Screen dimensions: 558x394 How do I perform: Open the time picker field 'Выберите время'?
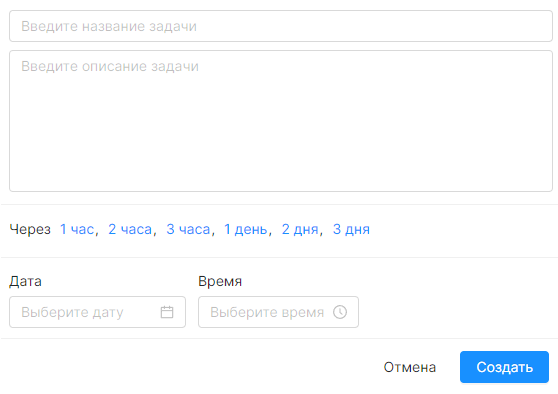[278, 312]
